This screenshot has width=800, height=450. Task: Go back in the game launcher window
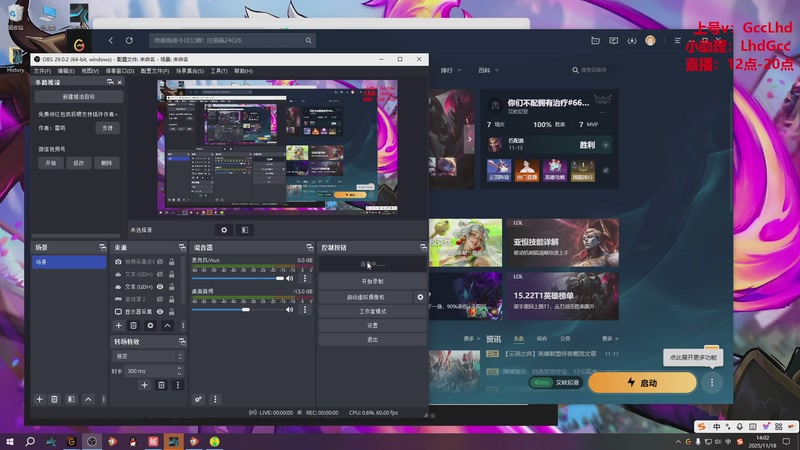pos(111,40)
